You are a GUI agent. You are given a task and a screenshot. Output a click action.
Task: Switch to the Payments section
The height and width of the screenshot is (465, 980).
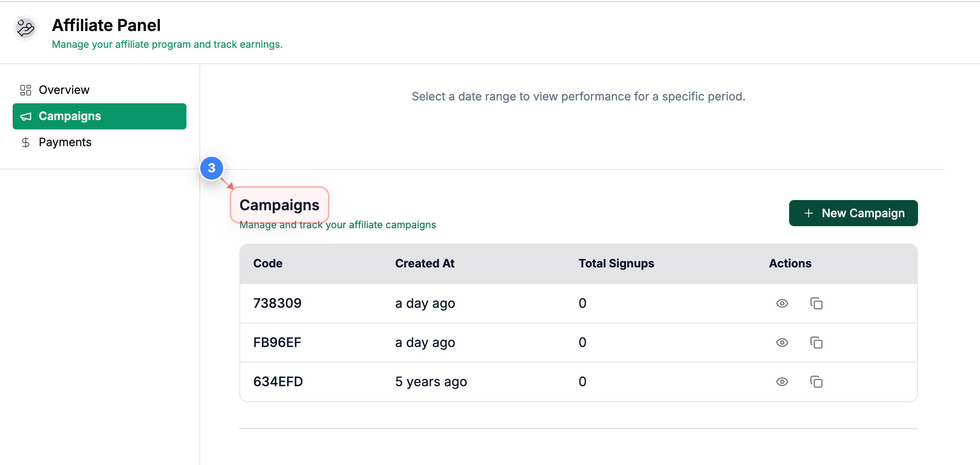tap(65, 142)
